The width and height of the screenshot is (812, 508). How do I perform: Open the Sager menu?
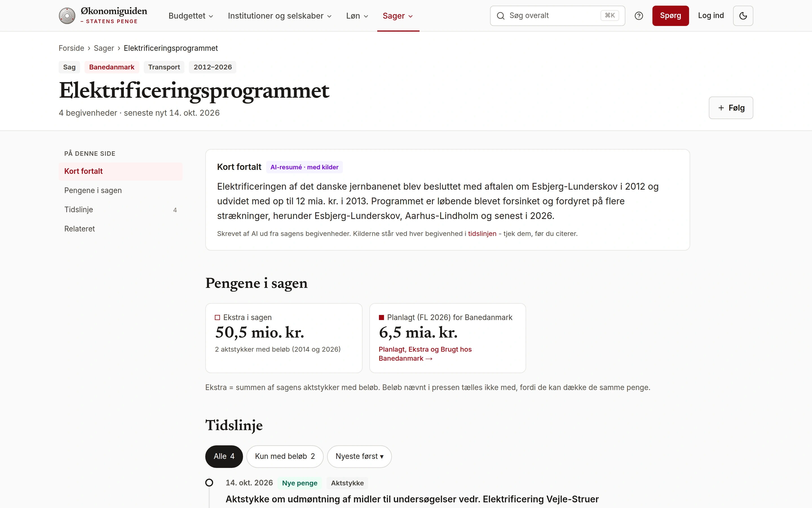pos(398,16)
